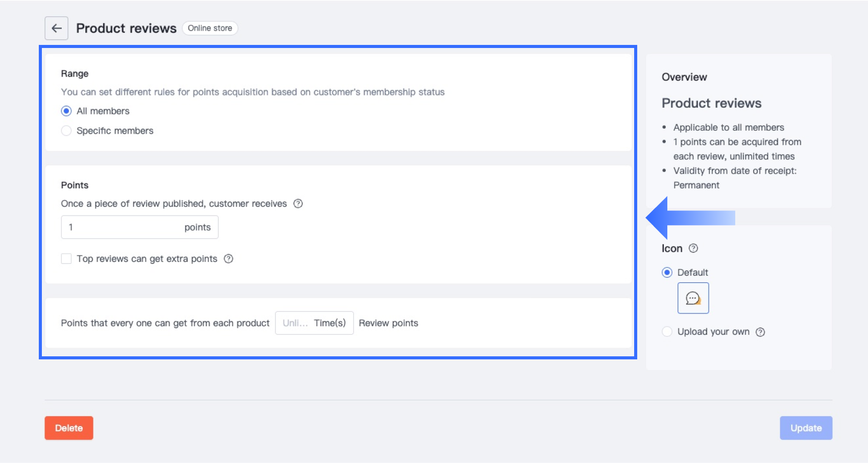This screenshot has height=463, width=868.
Task: Click the Update button
Action: click(x=806, y=428)
